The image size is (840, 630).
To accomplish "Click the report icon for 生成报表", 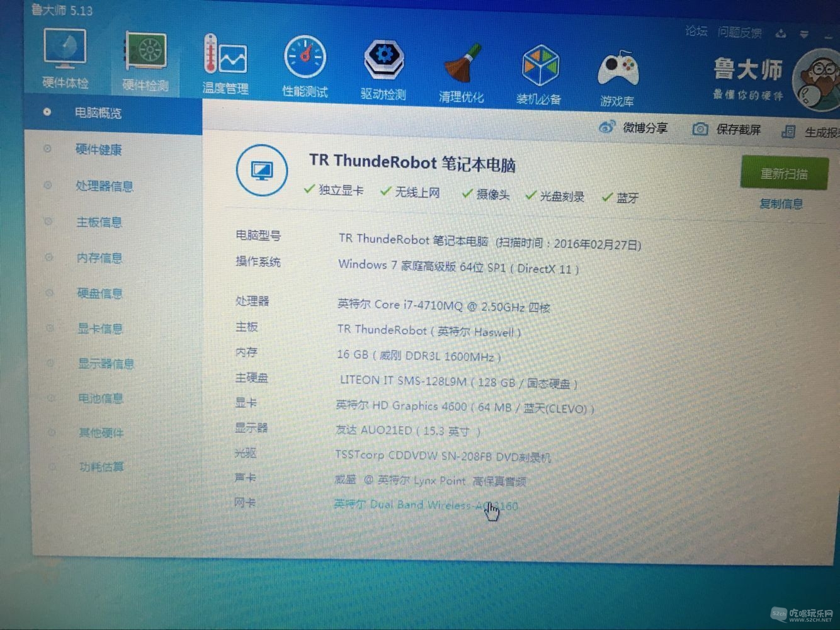I will click(788, 131).
